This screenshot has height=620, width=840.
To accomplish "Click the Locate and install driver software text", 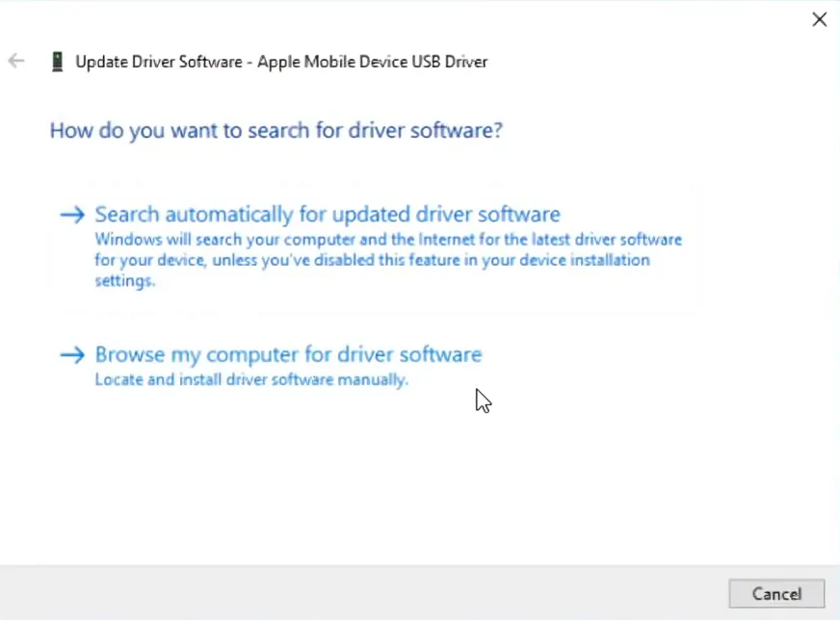I will (251, 380).
